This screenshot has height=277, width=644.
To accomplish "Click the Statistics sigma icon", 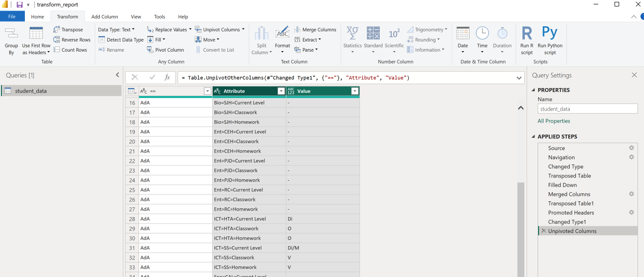I will pos(353,33).
